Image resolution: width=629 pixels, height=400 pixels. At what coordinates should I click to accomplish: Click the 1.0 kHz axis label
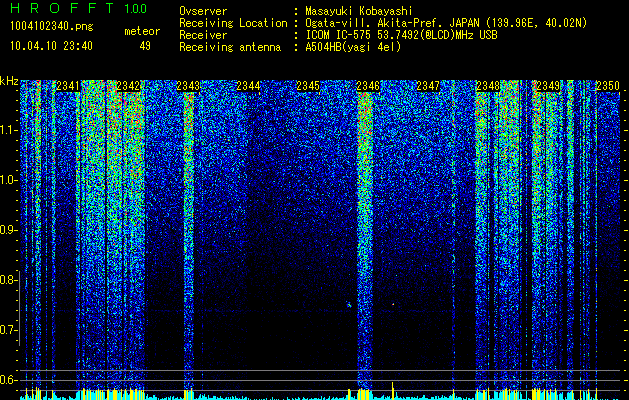click(x=9, y=180)
